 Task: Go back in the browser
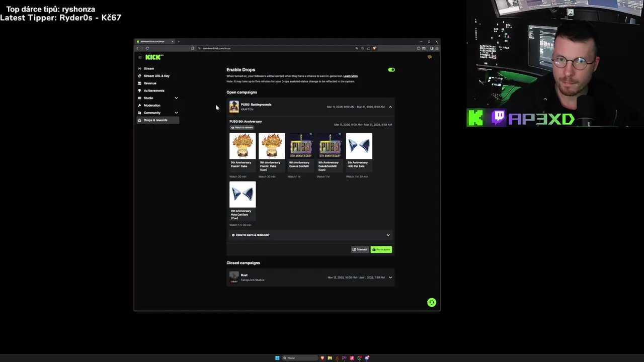pos(137,48)
